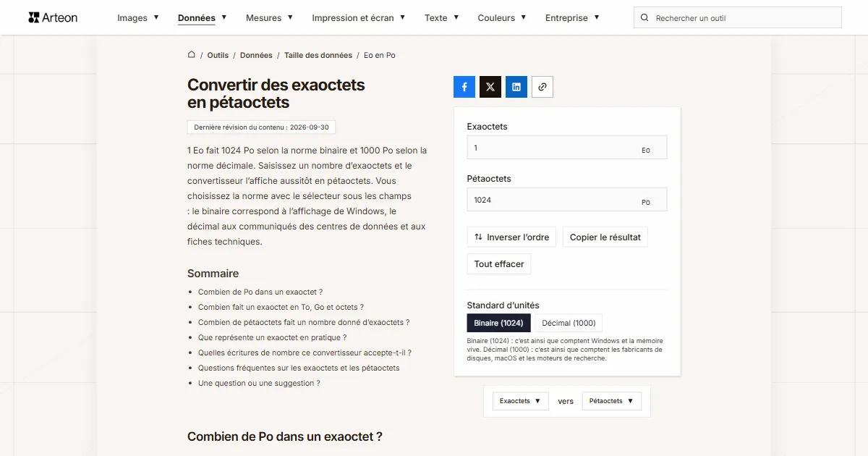Click the Rechercher un outil search box
The image size is (868, 456).
[738, 18]
